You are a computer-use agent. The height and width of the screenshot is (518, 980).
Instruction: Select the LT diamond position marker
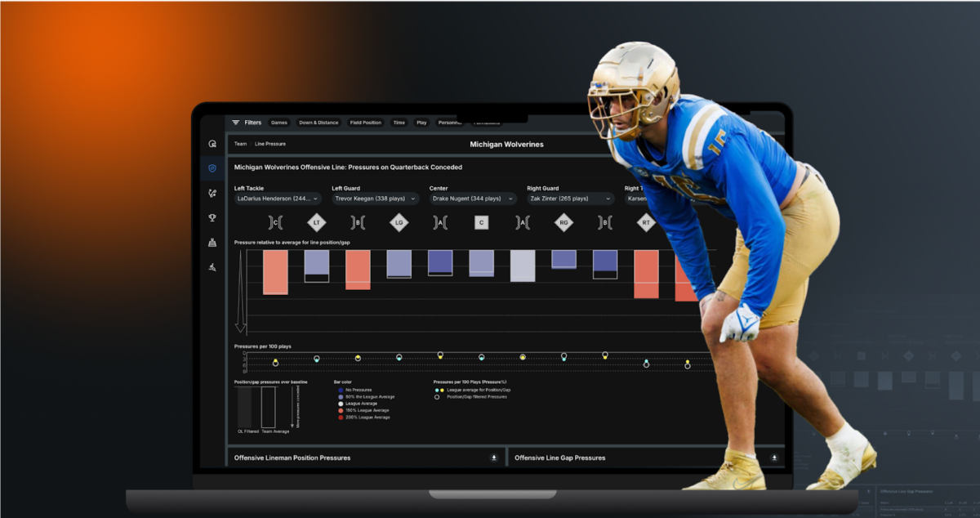click(x=317, y=222)
